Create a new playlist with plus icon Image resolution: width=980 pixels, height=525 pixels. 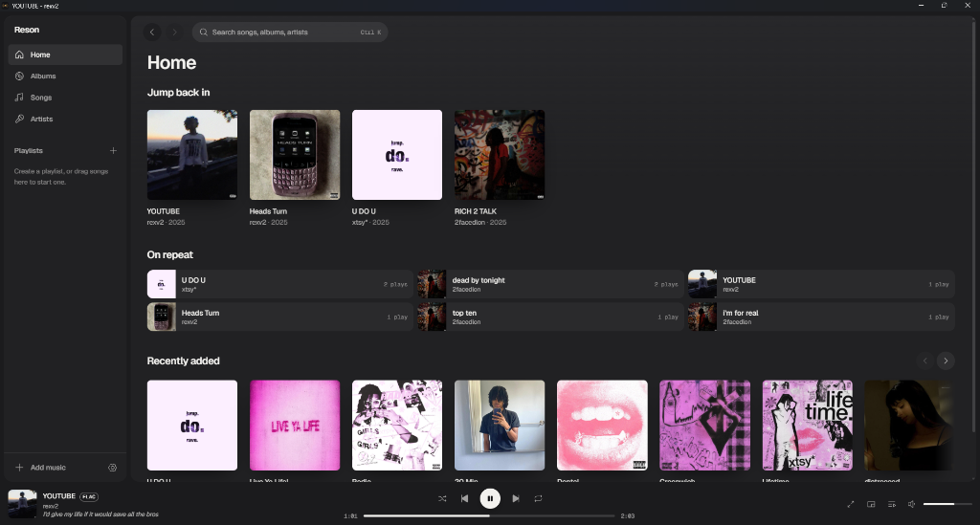pos(113,150)
